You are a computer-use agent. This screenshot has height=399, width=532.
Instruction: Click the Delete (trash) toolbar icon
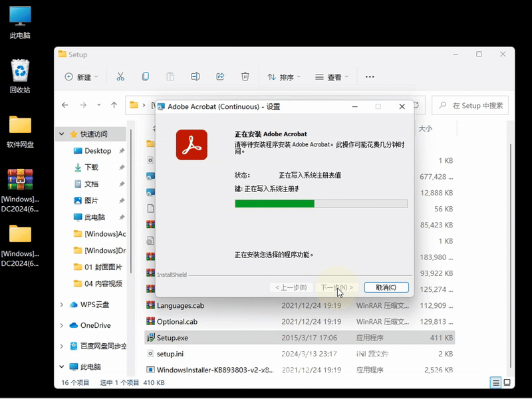click(245, 76)
